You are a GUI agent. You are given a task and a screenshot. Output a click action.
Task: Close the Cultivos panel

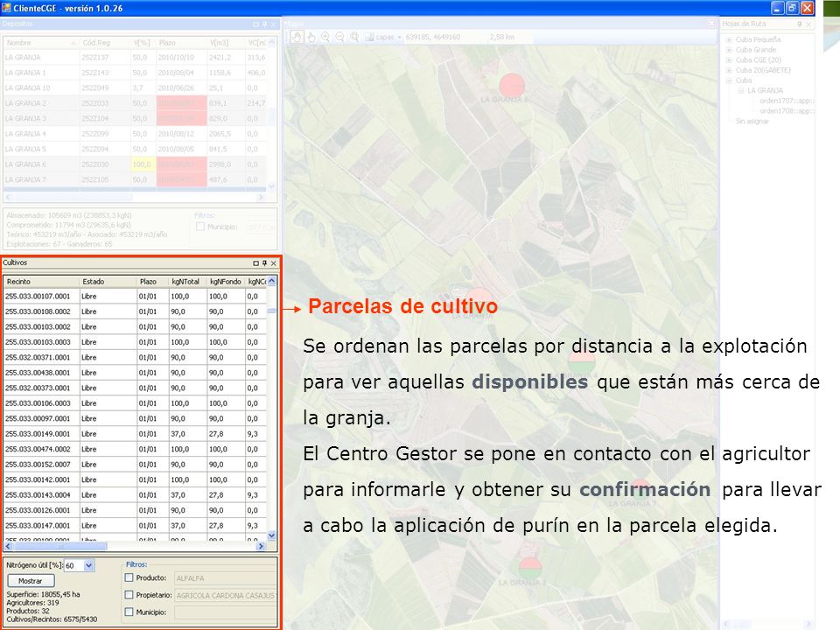(273, 263)
